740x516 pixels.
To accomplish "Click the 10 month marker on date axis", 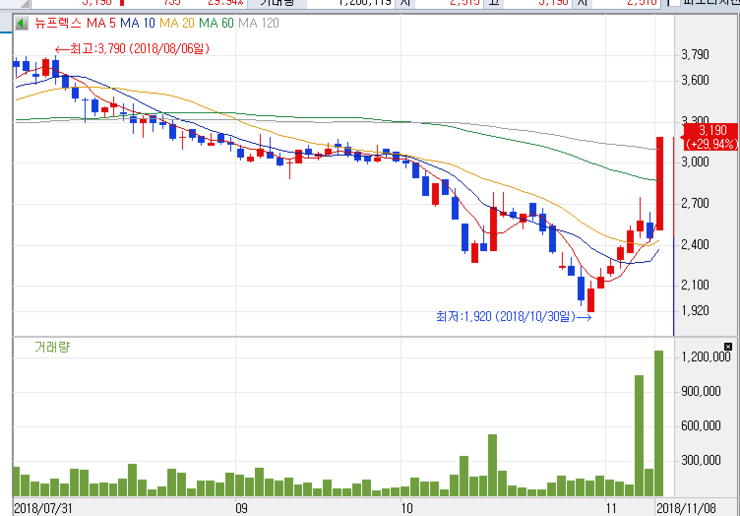I will (406, 508).
